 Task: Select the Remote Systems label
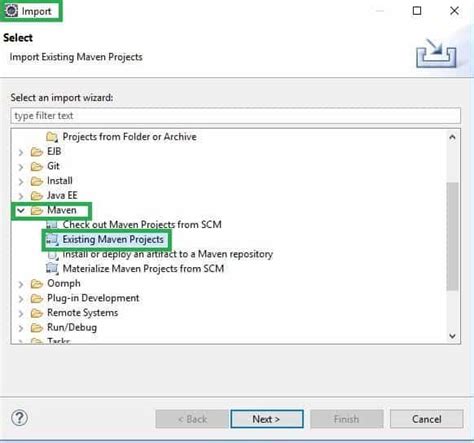coord(82,313)
